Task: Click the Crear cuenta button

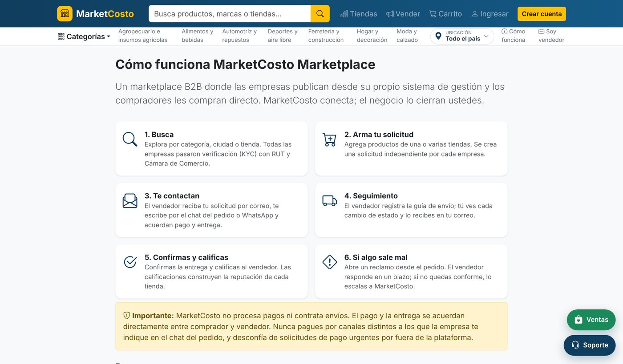Action: 542,14
